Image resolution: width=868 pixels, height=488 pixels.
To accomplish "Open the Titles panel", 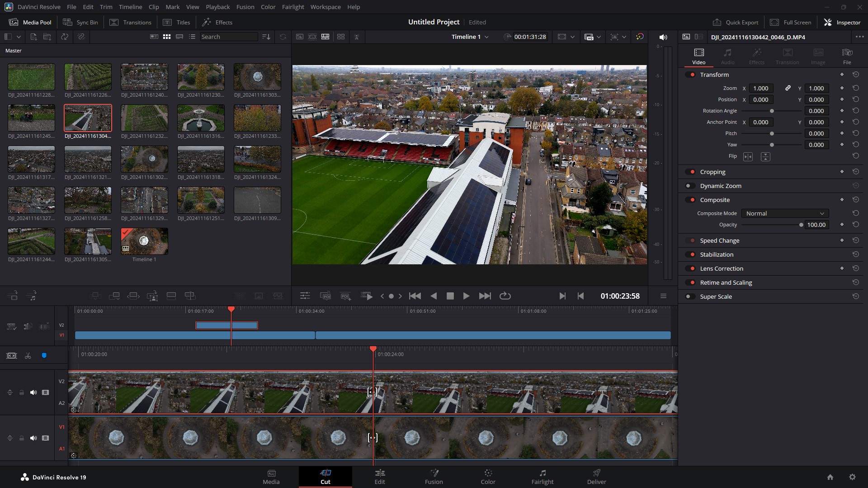I will tap(177, 22).
